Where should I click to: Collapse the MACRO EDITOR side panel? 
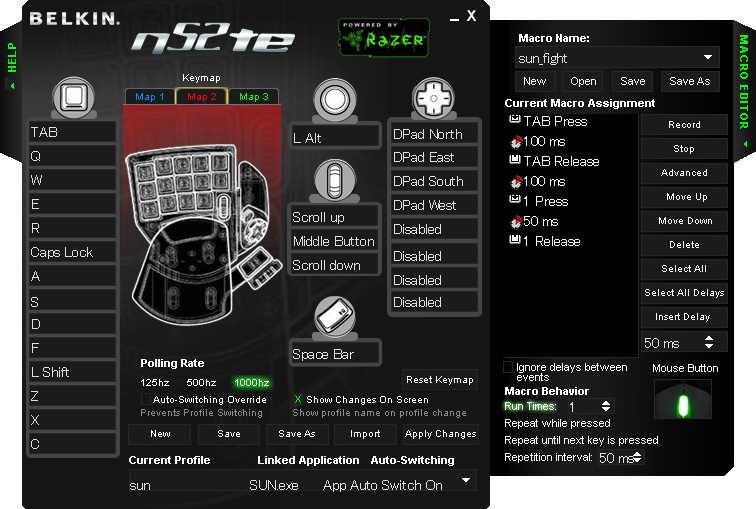click(x=744, y=89)
